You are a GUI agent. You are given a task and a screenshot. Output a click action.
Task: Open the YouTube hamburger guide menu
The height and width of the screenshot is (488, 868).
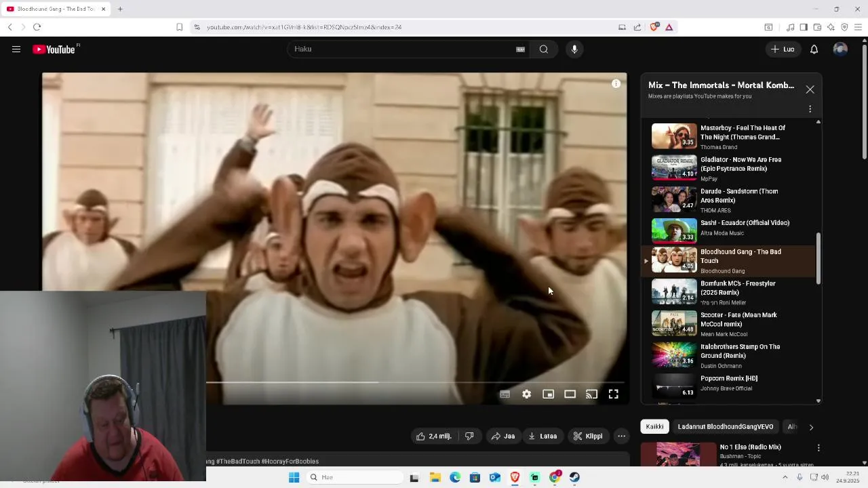point(16,49)
